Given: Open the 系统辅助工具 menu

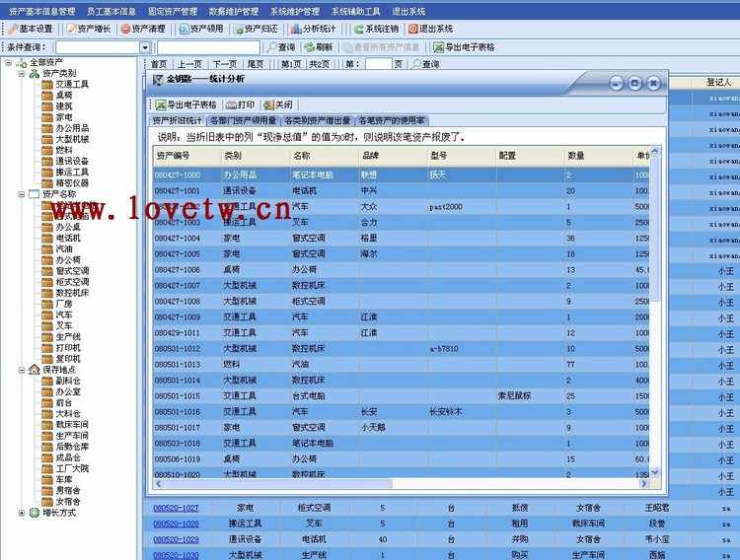Looking at the screenshot, I should click(356, 11).
